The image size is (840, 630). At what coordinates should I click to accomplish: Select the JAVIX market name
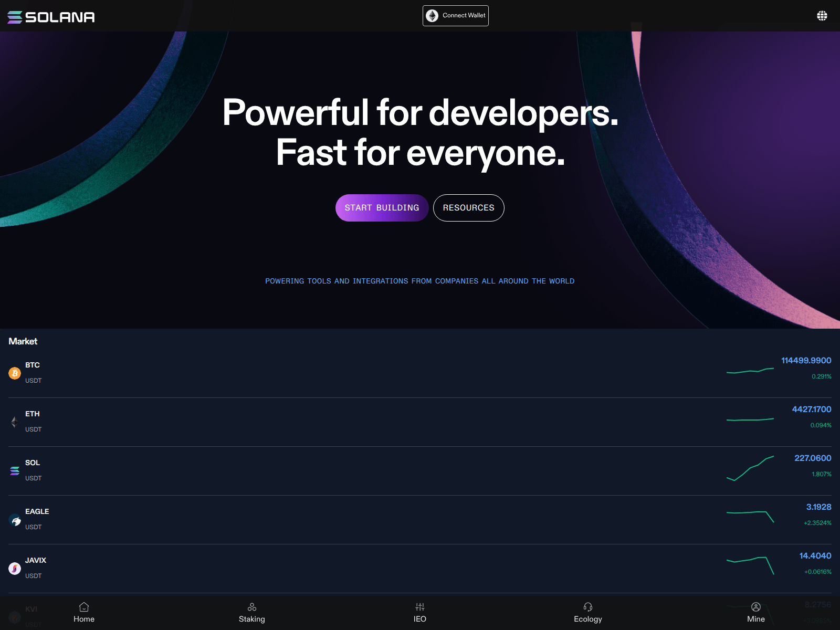36,560
